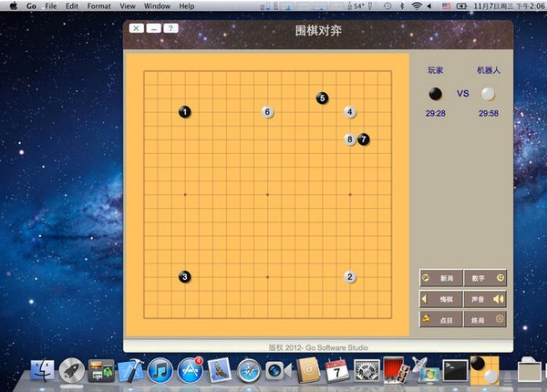Viewport: 547px width, 392px height.
Task: Count territory with 点目 button
Action: click(441, 319)
